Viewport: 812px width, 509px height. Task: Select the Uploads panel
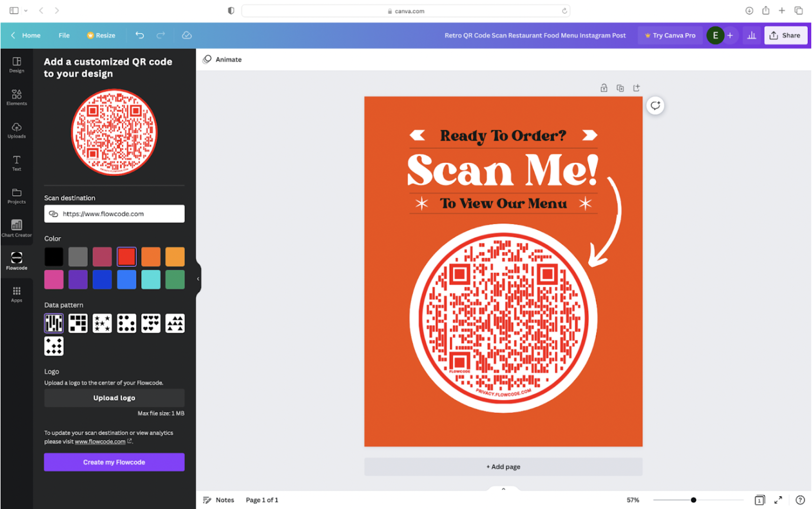[x=17, y=129]
